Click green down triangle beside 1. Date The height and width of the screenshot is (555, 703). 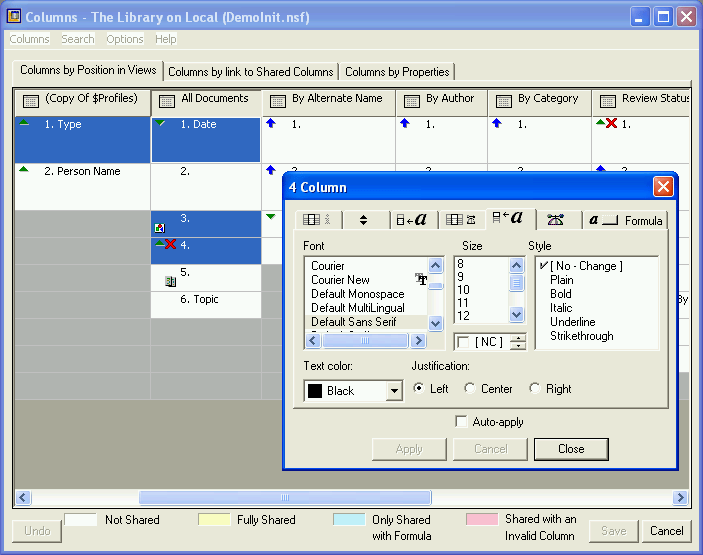pyautogui.click(x=160, y=123)
